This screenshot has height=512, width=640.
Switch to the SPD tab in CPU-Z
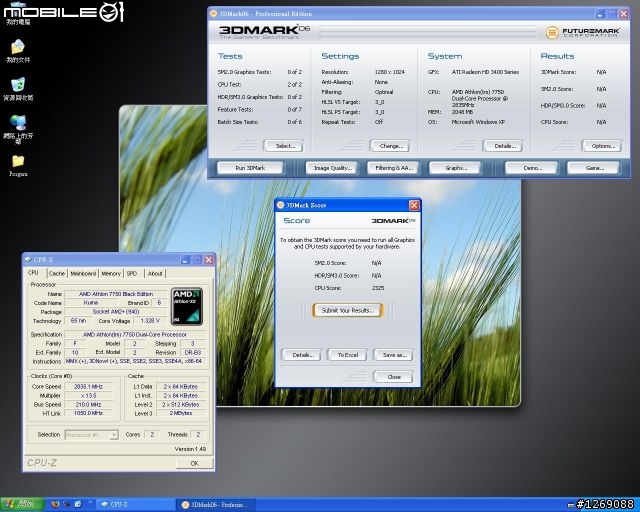[132, 273]
